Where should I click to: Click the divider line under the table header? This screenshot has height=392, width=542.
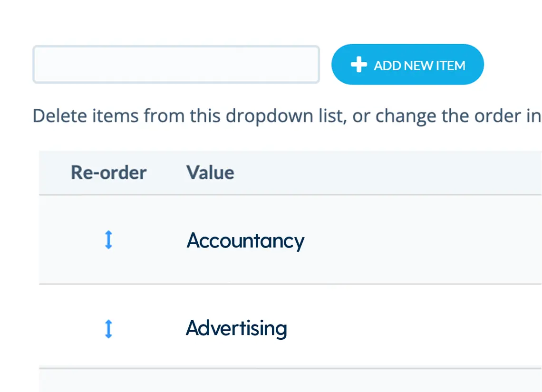coord(290,195)
